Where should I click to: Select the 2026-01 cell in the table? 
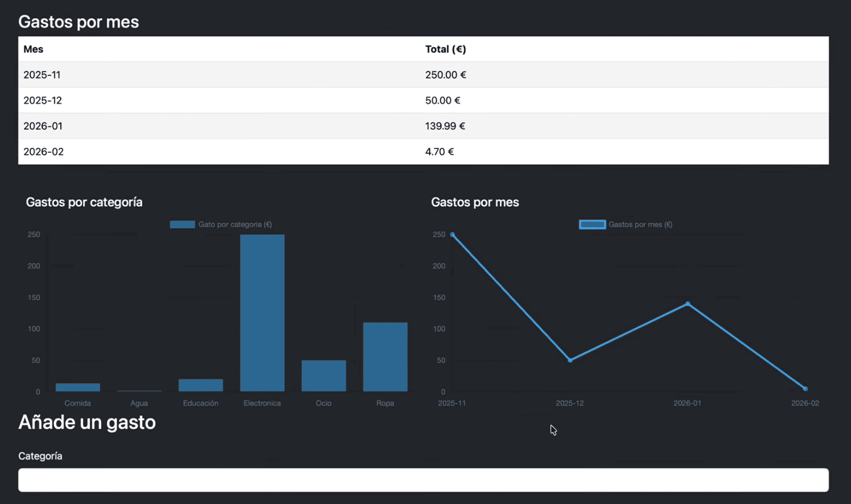[43, 126]
